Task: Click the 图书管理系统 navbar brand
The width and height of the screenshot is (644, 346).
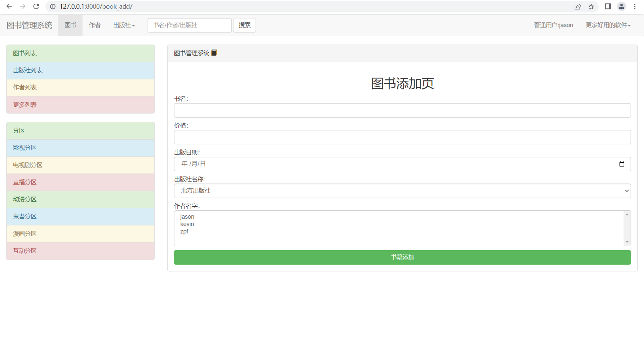Action: [x=30, y=25]
